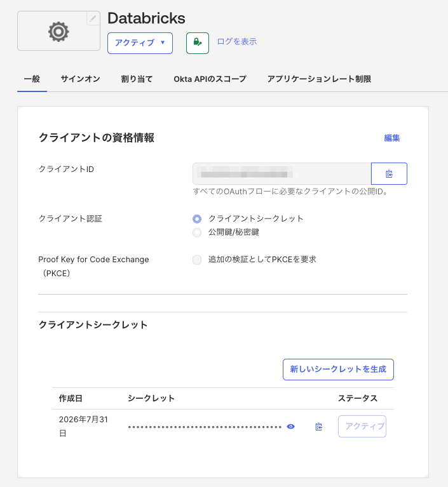Click the 2026年7月31日 creation date
Screen dimensions: 448x487
point(83,426)
